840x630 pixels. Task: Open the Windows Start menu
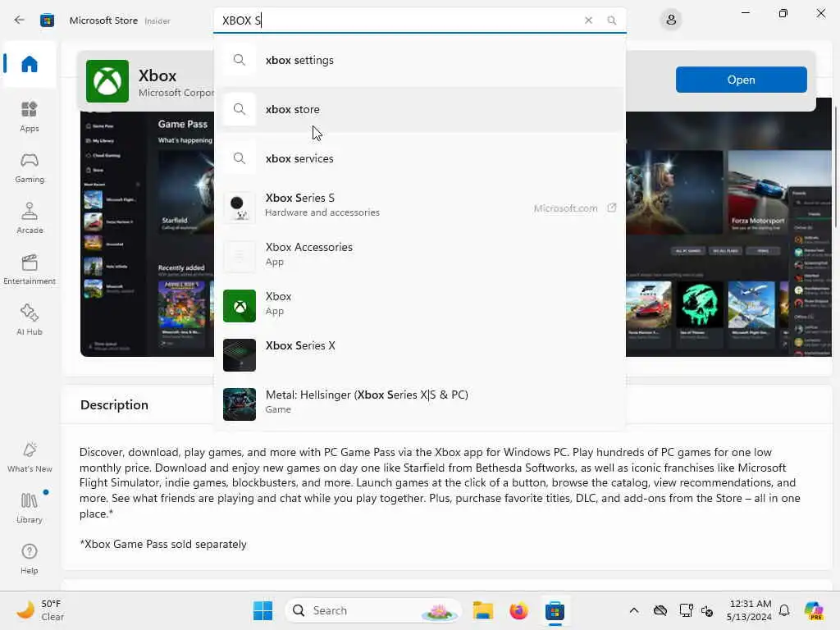coord(262,610)
